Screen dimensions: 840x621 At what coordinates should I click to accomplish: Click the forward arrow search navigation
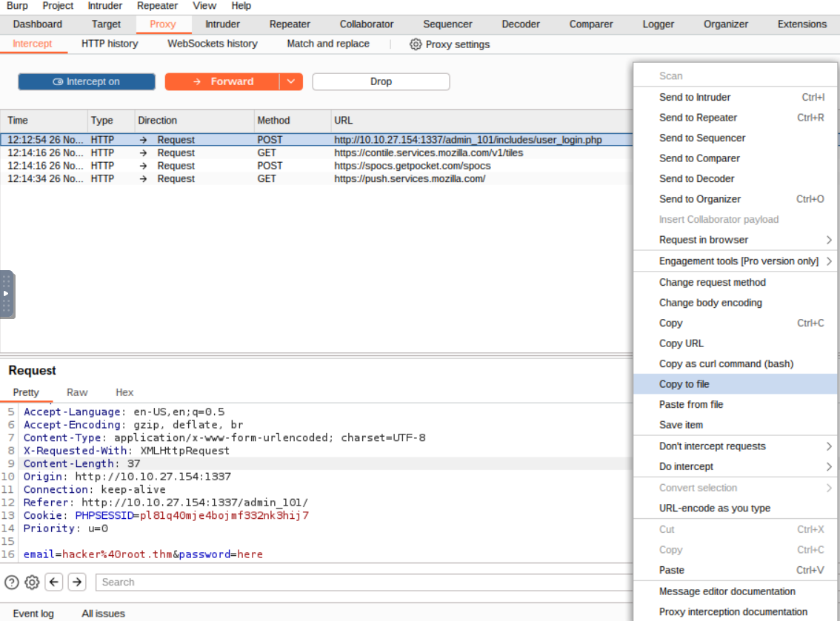tap(77, 582)
